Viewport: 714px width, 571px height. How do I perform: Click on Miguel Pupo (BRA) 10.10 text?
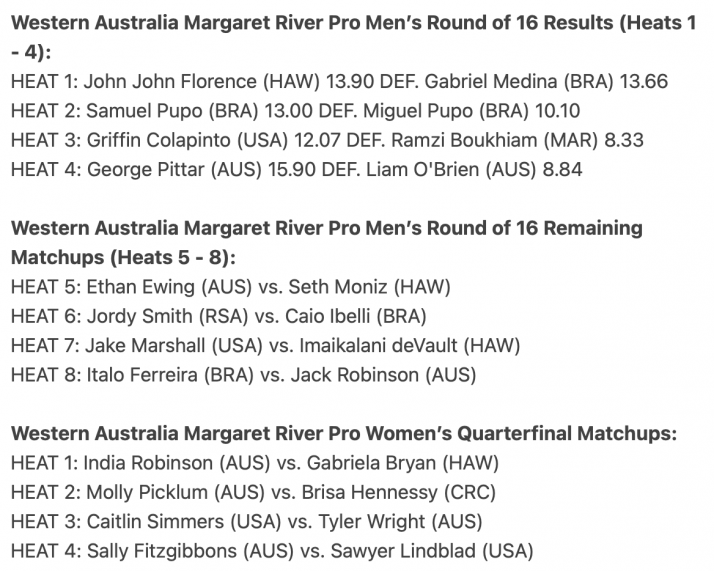pos(471,111)
